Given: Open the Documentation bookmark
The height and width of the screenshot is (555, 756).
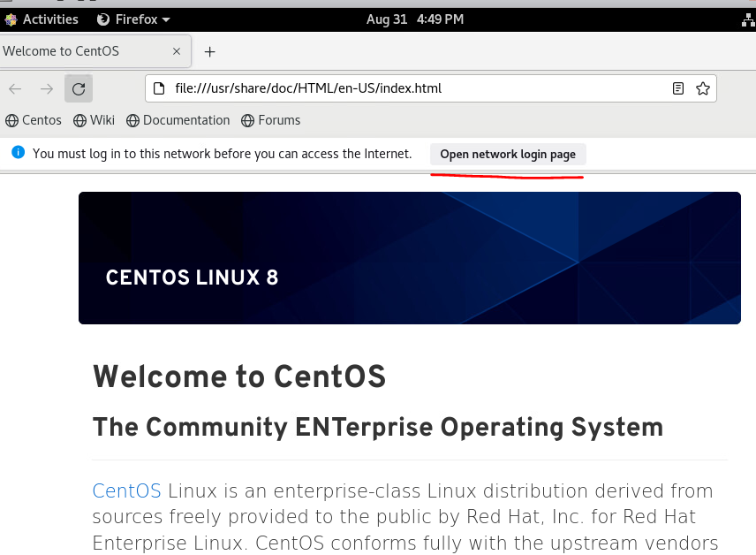Looking at the screenshot, I should [x=178, y=120].
